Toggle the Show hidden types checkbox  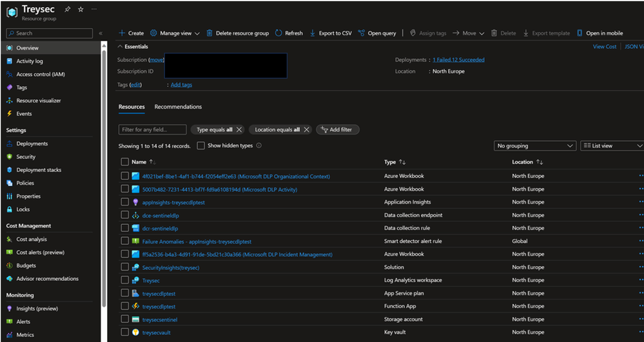coord(201,146)
